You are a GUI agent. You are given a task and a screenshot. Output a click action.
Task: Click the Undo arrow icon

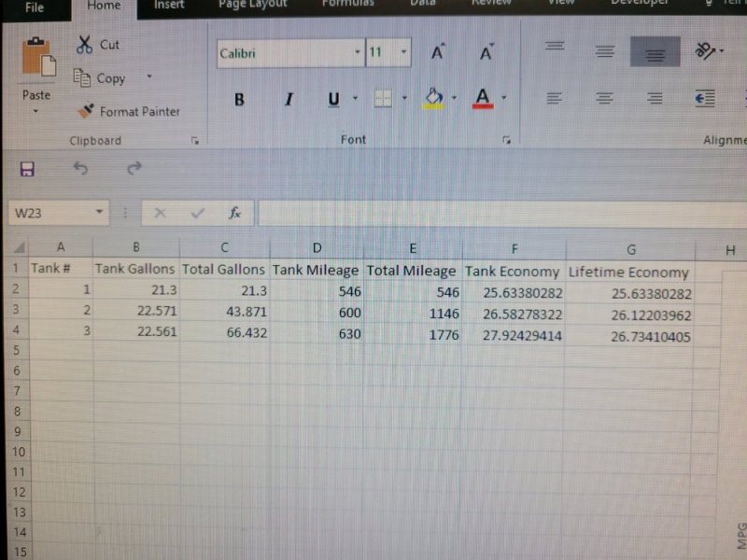coord(80,169)
